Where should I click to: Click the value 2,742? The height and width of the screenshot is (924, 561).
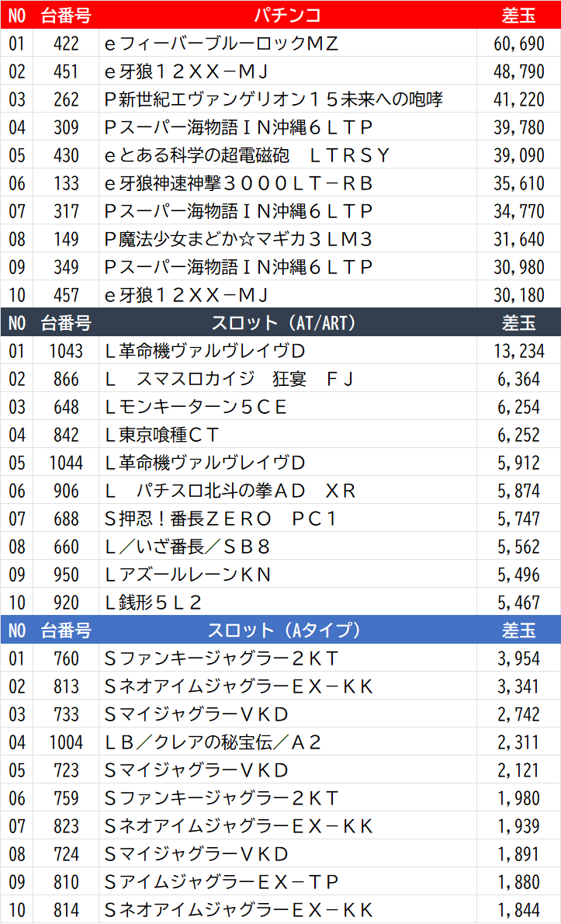(518, 715)
